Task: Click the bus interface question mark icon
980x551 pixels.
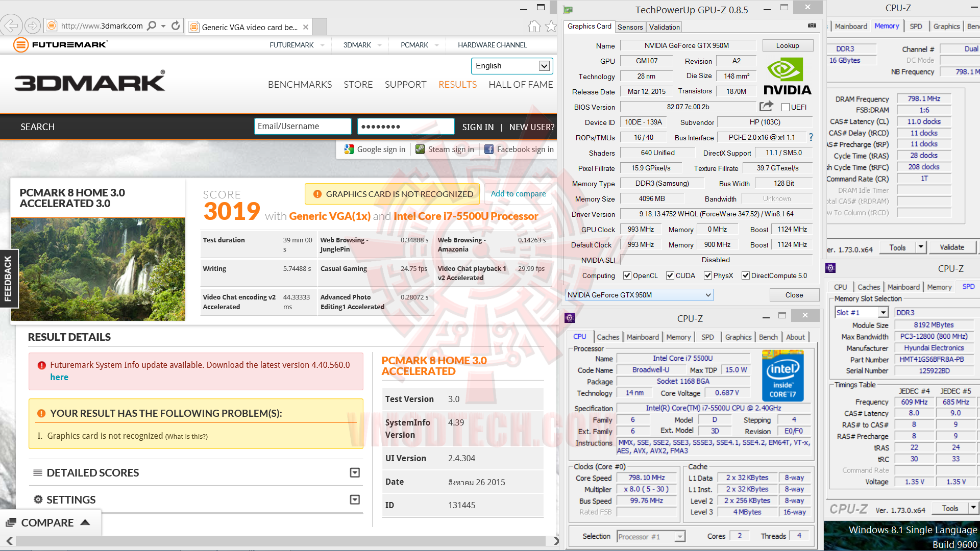Action: (811, 137)
